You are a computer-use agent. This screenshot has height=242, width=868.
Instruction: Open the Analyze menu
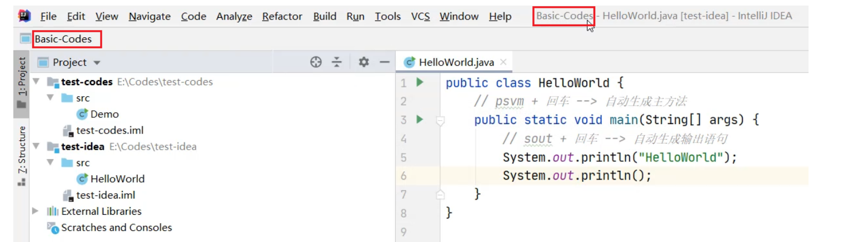(x=234, y=16)
